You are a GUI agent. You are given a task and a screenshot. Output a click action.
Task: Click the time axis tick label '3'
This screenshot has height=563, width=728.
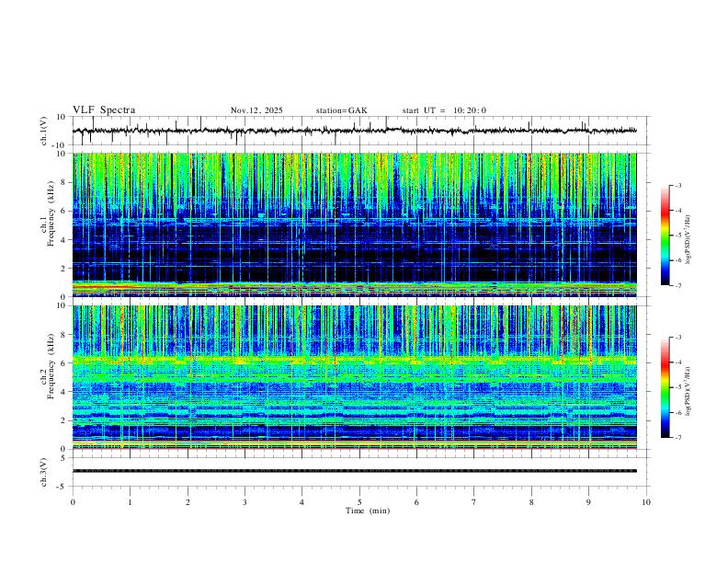tap(245, 502)
